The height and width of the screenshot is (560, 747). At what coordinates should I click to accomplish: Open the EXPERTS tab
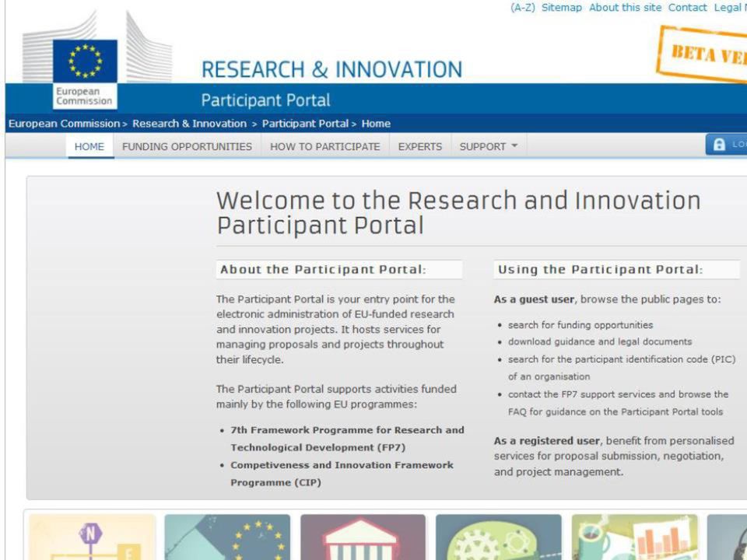point(420,146)
